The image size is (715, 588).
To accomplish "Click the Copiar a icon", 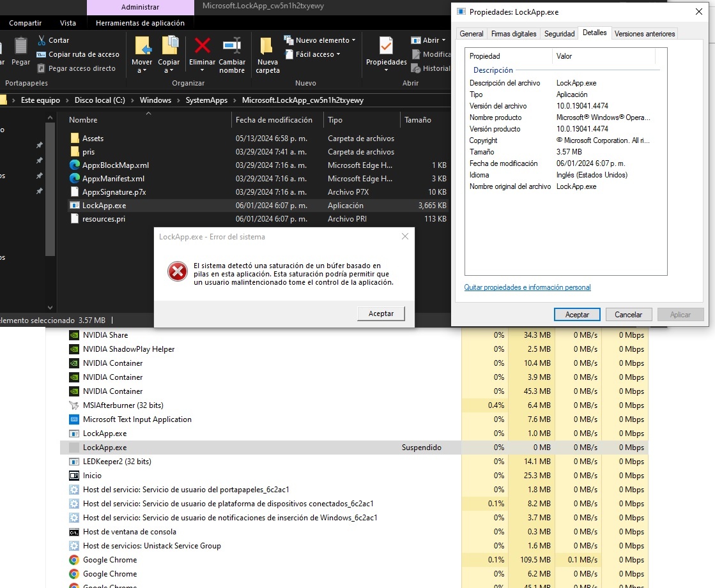I will (169, 46).
